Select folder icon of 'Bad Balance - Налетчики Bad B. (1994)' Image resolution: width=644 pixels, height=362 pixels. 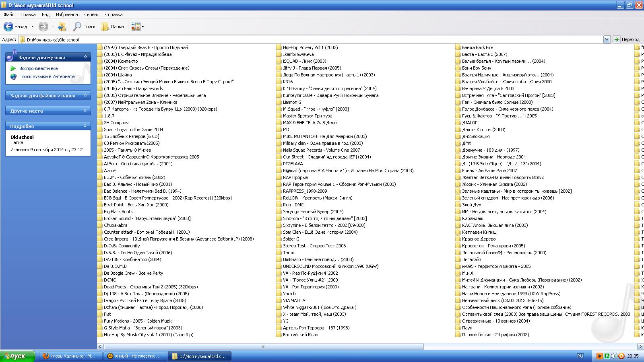click(100, 191)
